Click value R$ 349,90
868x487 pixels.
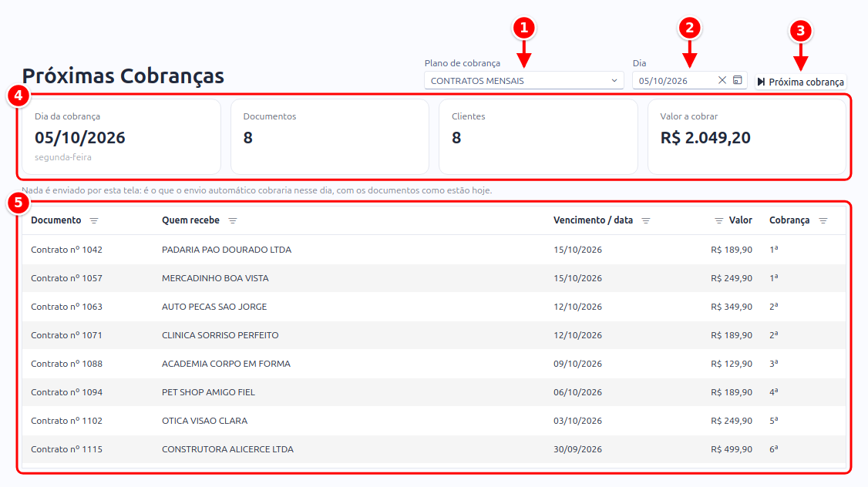point(732,307)
